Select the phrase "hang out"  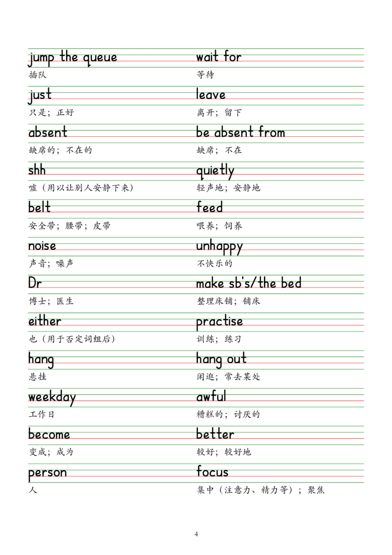coord(221,359)
